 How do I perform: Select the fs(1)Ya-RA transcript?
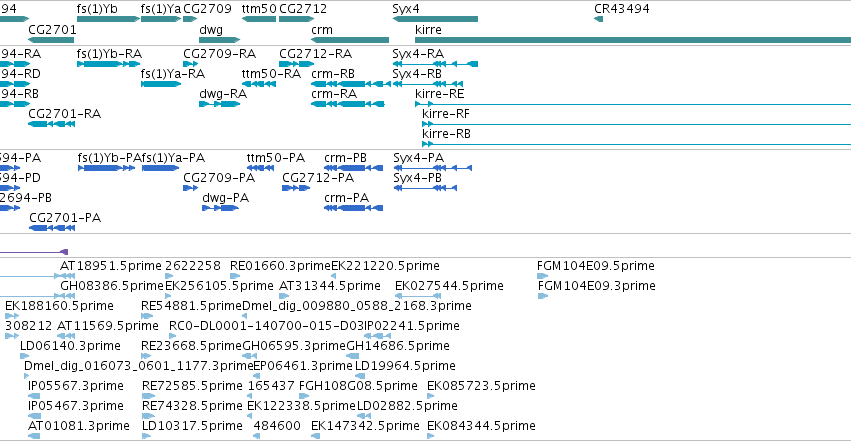tap(161, 84)
